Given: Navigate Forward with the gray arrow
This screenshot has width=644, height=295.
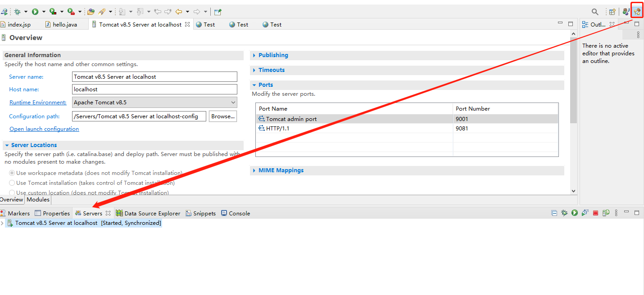Looking at the screenshot, I should click(197, 12).
